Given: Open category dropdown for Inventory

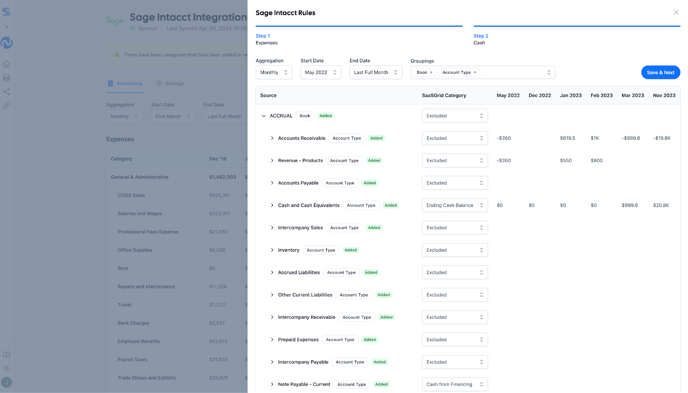Looking at the screenshot, I should tap(455, 250).
